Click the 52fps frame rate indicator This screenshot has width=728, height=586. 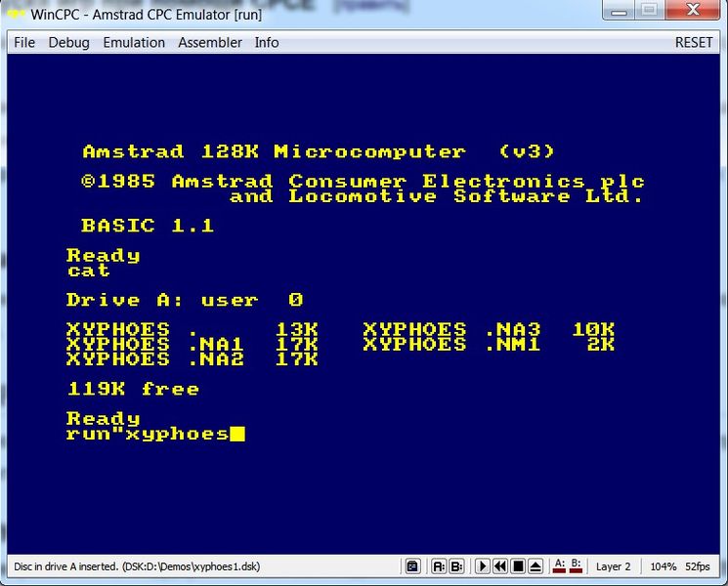pyautogui.click(x=698, y=566)
